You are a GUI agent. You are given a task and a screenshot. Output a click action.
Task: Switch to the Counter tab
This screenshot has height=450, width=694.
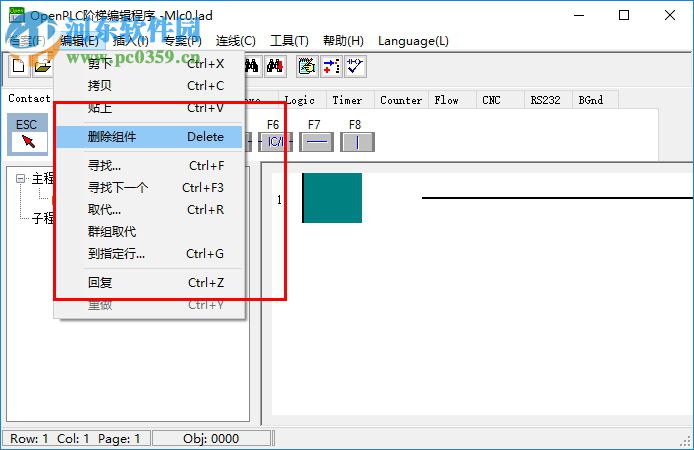(x=401, y=100)
